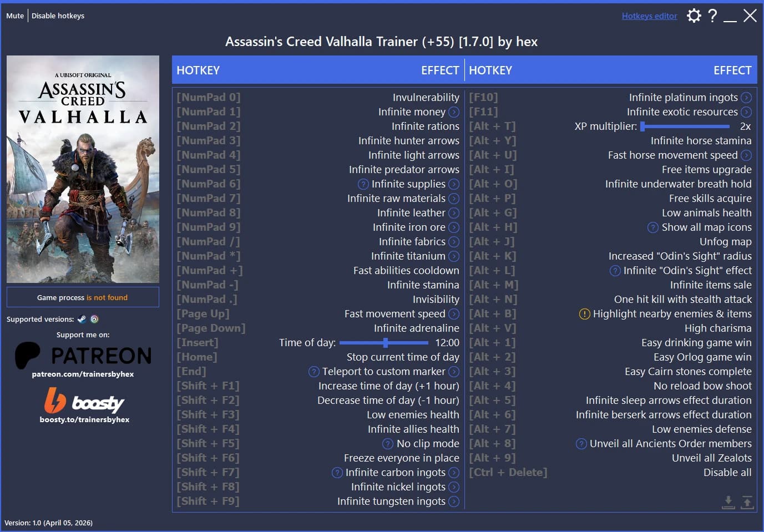Expand arrow next to Infinite fabrics
The width and height of the screenshot is (764, 532).
click(x=454, y=242)
